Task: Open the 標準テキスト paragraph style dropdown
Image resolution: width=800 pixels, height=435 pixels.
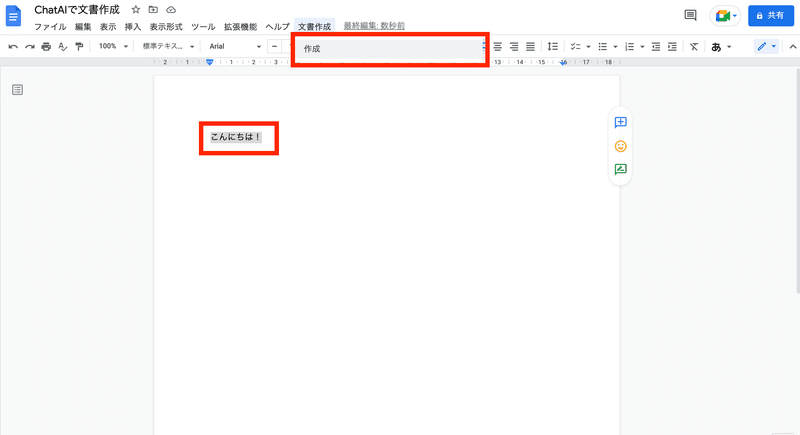Action: (x=168, y=46)
